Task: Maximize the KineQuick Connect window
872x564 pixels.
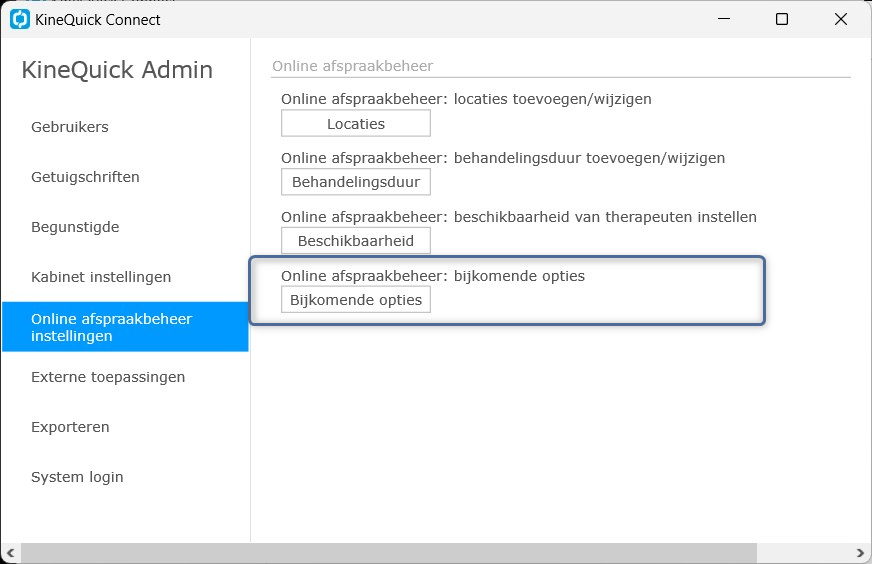Action: point(782,19)
